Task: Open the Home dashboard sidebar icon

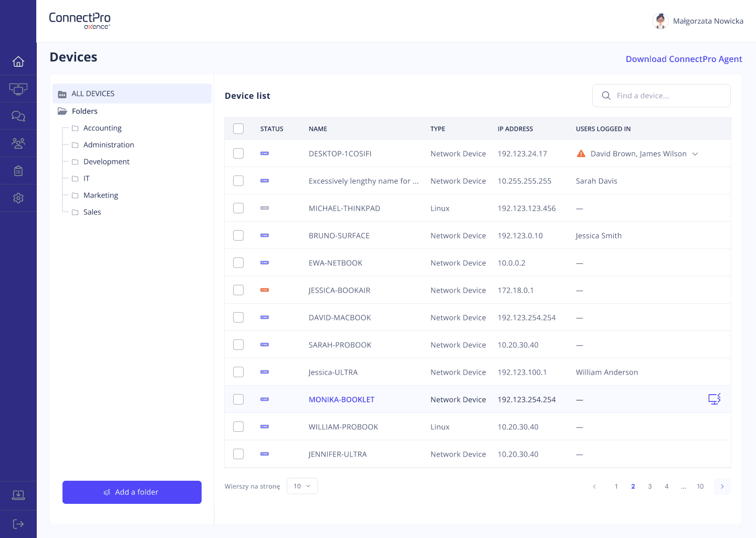Action: [x=18, y=61]
